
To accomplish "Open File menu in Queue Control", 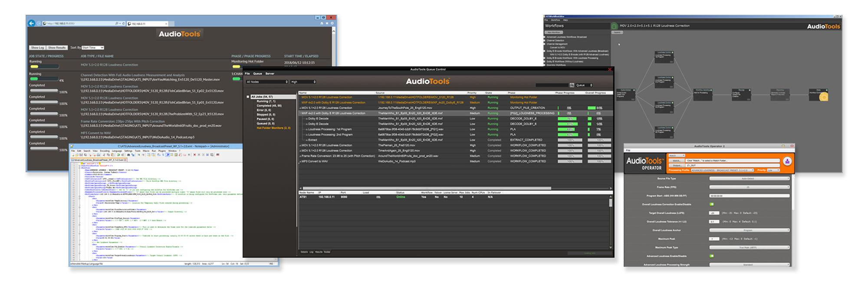I will point(247,74).
